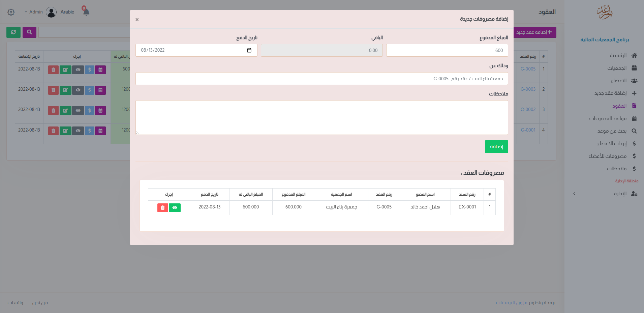Close the add expenses modal dialog
Viewport: 644px width, 313px height.
pyautogui.click(x=137, y=20)
